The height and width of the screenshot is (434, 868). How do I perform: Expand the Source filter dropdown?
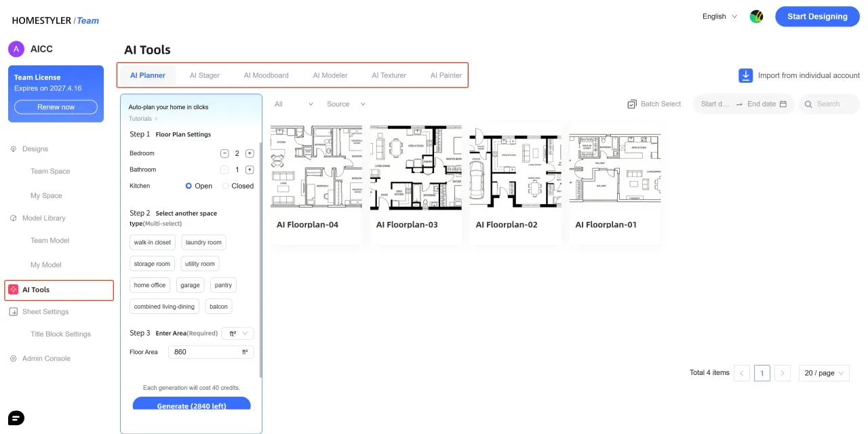pos(346,104)
